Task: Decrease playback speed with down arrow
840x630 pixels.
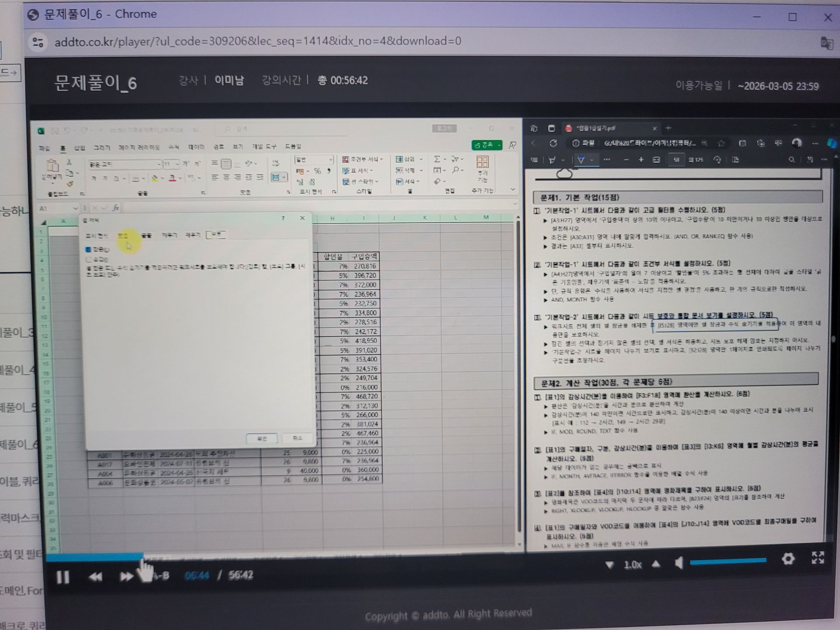Action: pyautogui.click(x=609, y=565)
